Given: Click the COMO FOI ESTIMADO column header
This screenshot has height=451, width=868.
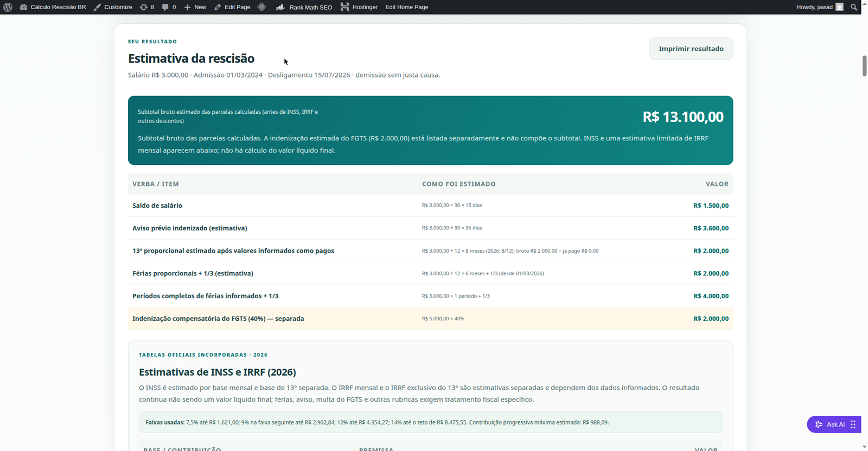Looking at the screenshot, I should (x=459, y=184).
